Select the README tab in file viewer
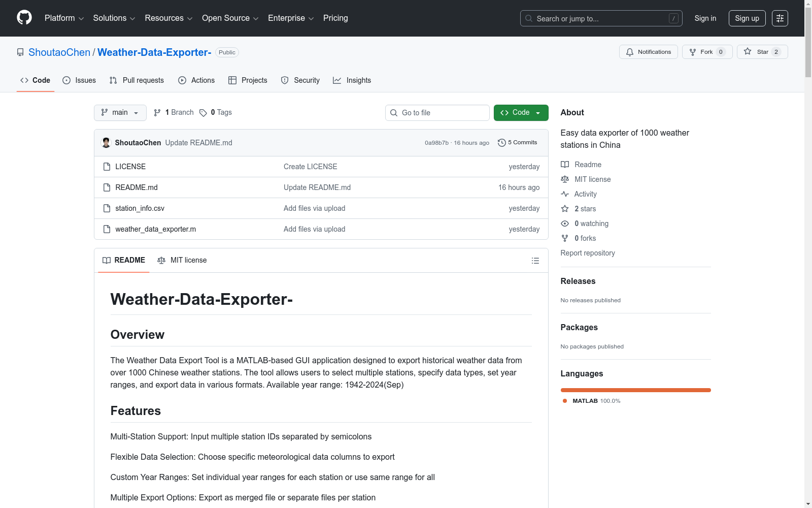 [124, 261]
